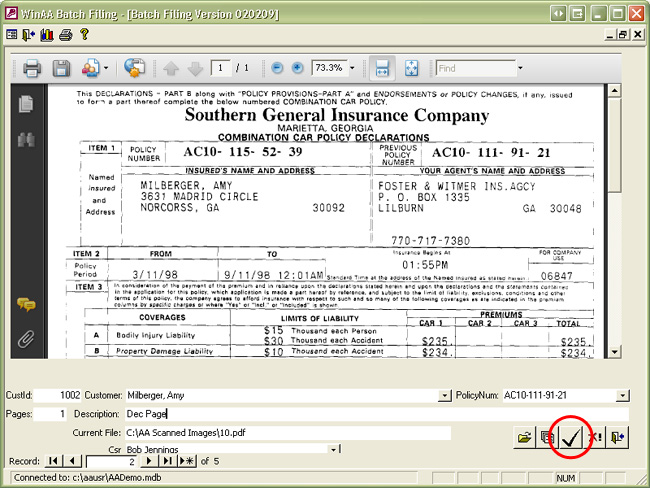Zoom out with the blue minus icon

pos(277,68)
